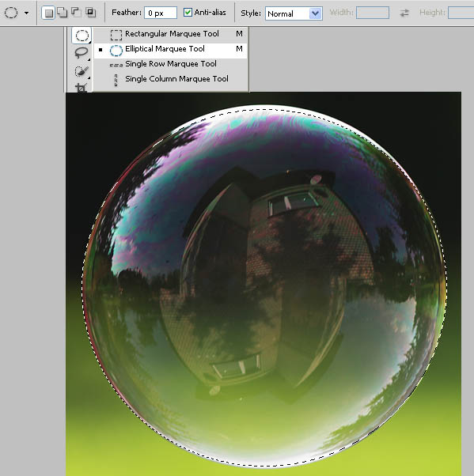Toggle the Anti-alias checkbox
Screen dimensions: 474x476
[x=188, y=13]
